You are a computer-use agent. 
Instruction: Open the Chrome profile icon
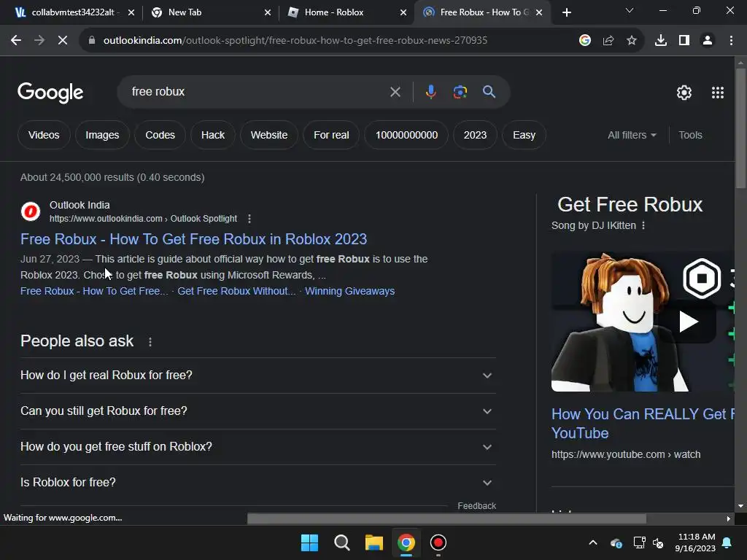click(x=708, y=41)
